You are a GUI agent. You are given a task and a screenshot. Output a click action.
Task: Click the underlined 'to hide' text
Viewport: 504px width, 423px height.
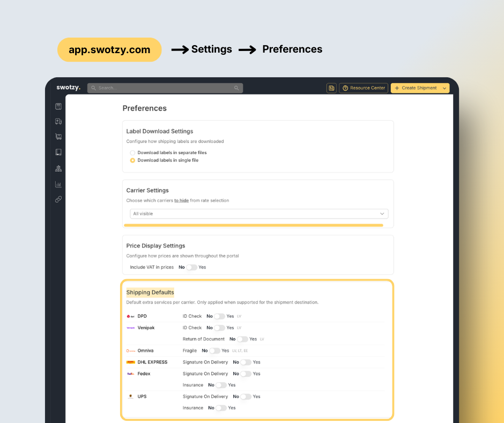(x=182, y=201)
